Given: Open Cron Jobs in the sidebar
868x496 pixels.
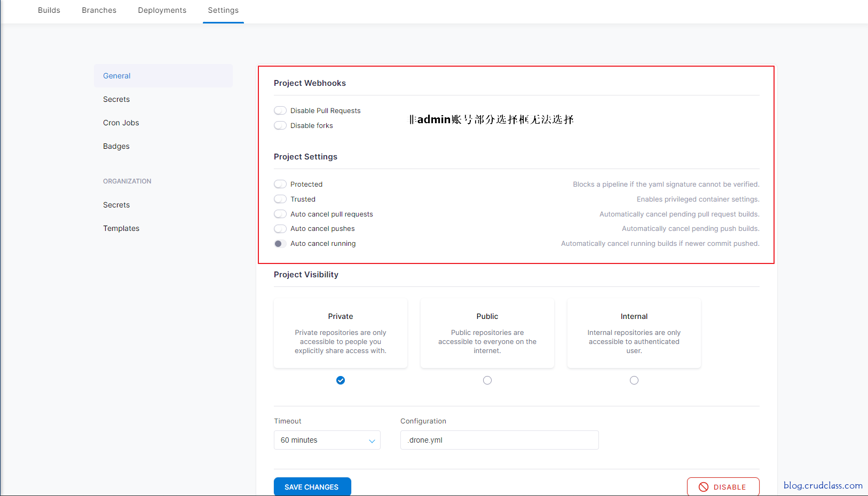Looking at the screenshot, I should click(121, 123).
